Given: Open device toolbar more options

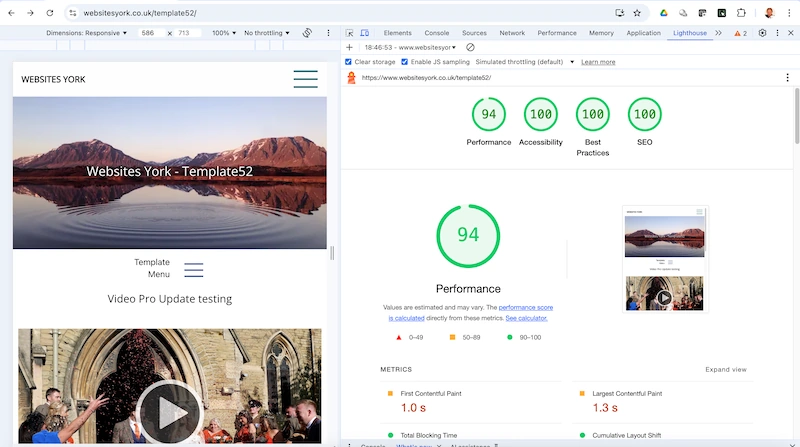Looking at the screenshot, I should [328, 33].
